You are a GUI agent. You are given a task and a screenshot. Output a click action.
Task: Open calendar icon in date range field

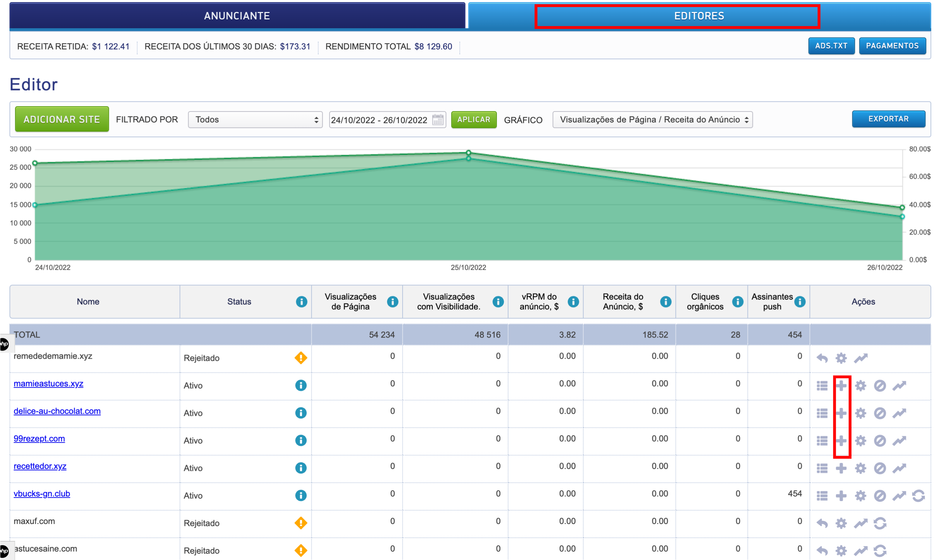point(438,120)
